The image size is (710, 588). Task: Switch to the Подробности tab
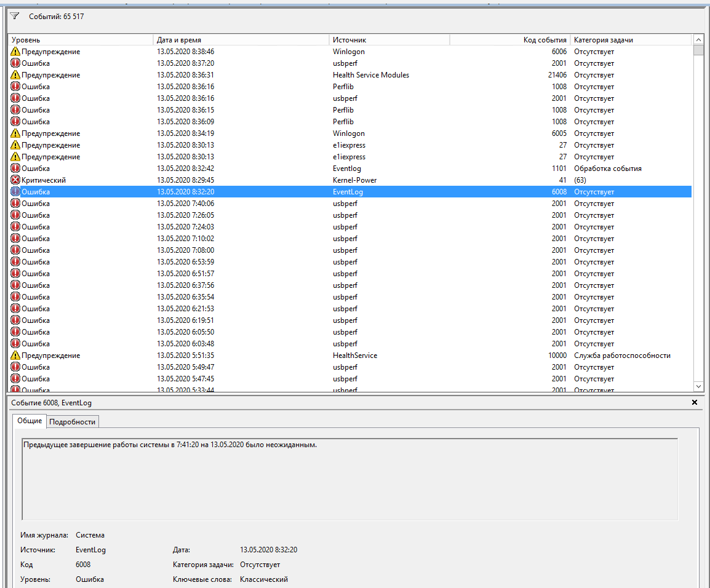tap(73, 422)
